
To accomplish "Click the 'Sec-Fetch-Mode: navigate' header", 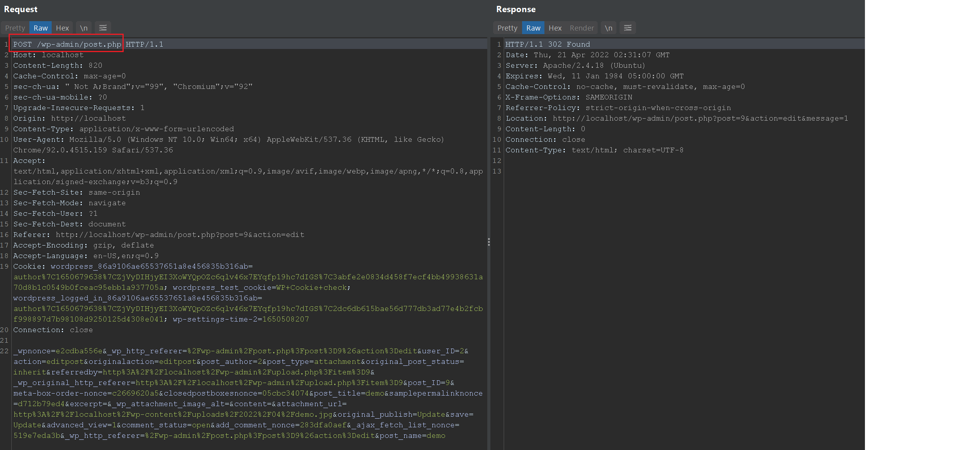I will [70, 203].
